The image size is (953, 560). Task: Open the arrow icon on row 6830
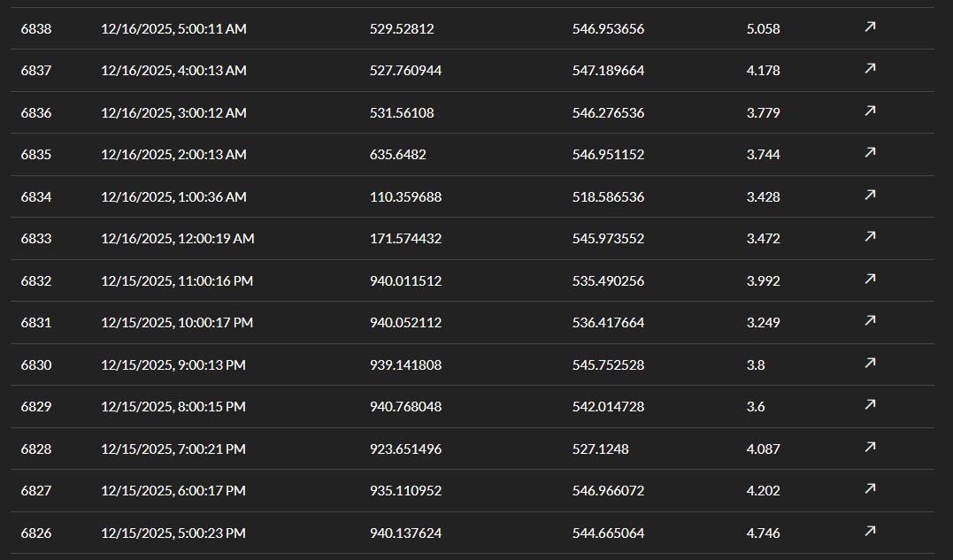coord(870,364)
